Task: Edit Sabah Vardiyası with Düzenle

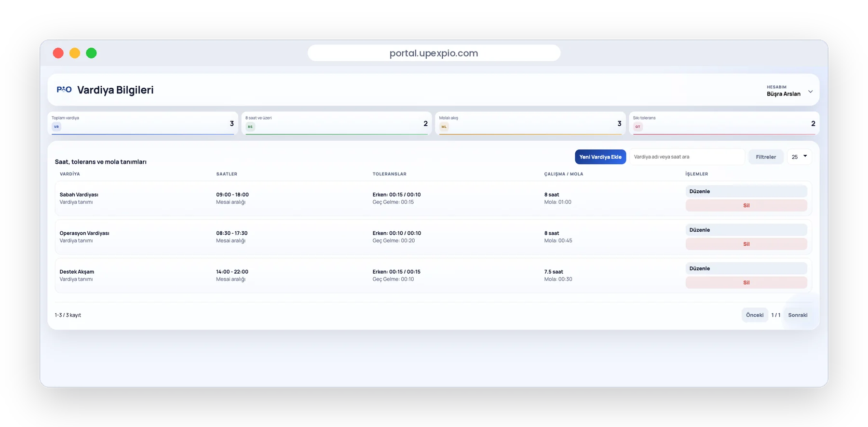Action: [746, 191]
